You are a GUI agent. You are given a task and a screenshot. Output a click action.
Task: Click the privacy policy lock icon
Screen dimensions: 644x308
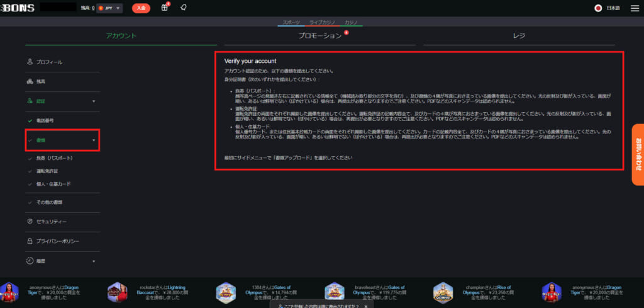(30, 241)
